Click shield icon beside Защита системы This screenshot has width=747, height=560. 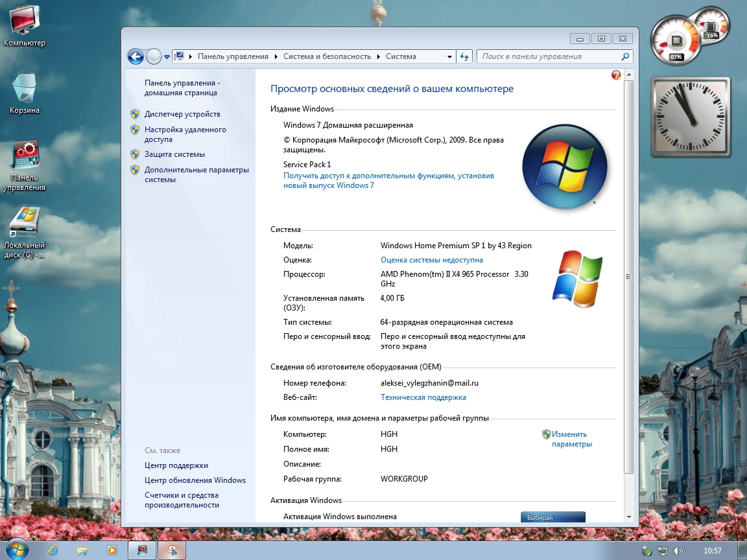tap(135, 154)
